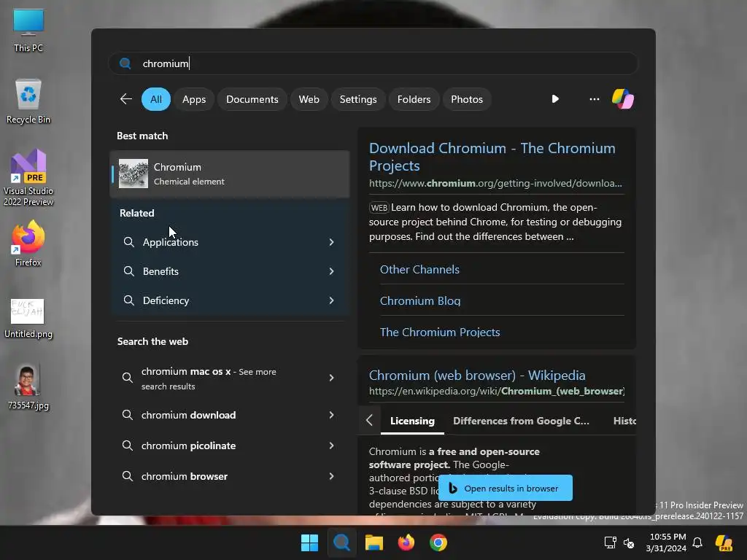Switch to the Apps filter tab
Screen dimensions: 747x560
[x=194, y=99]
